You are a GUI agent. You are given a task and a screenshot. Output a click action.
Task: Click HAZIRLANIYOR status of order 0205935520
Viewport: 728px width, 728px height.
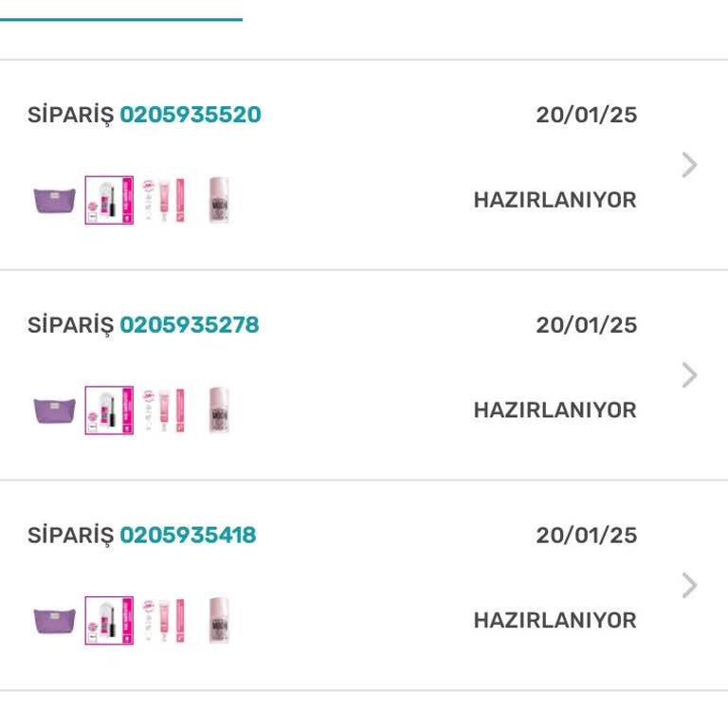click(x=555, y=201)
